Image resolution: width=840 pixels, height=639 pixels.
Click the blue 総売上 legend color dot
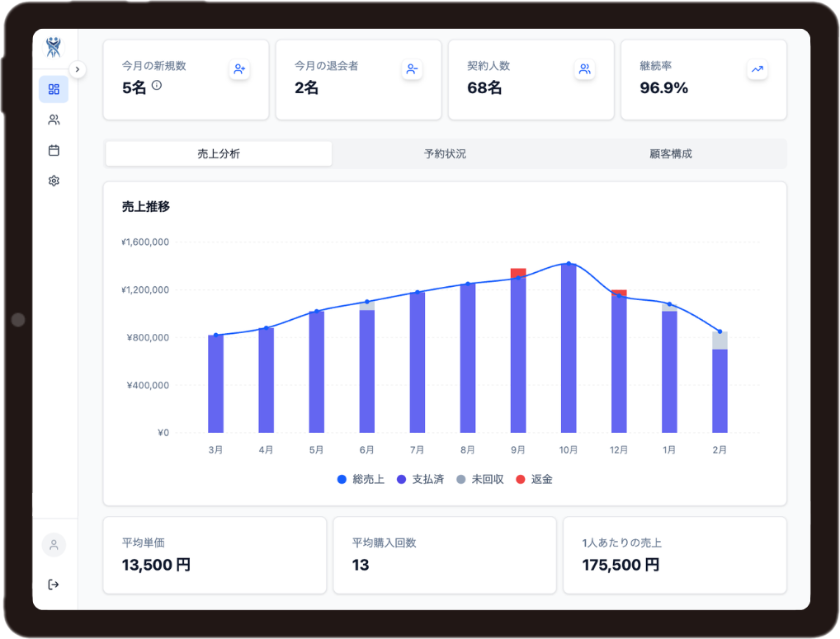pos(340,479)
